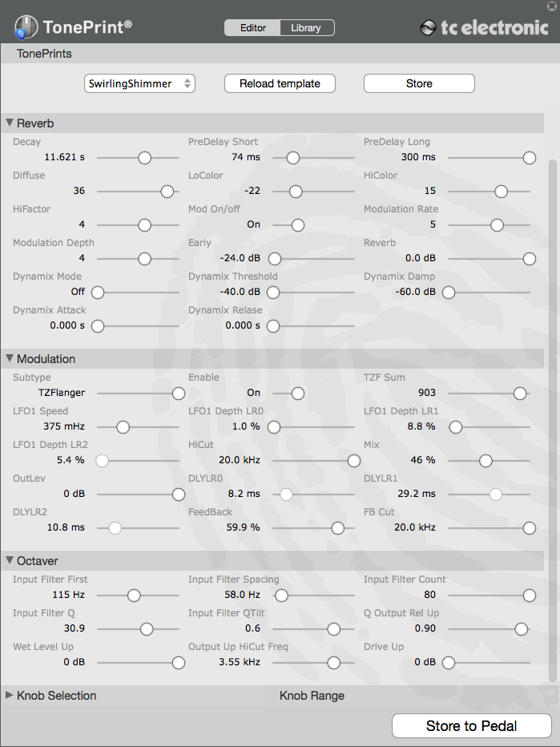
Task: Click the Decay slider handle
Action: coord(144,158)
